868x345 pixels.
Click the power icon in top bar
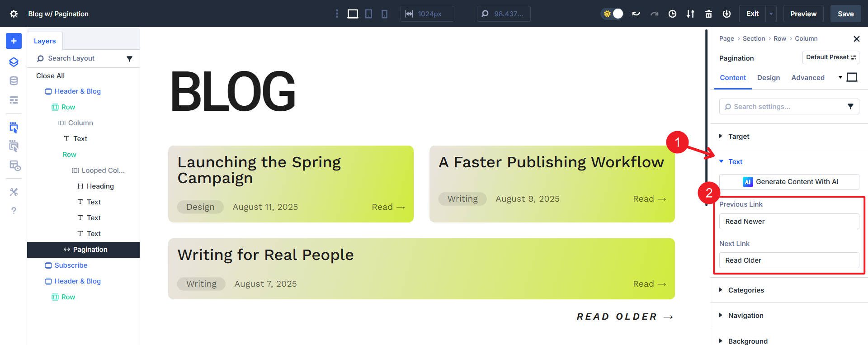pos(726,14)
